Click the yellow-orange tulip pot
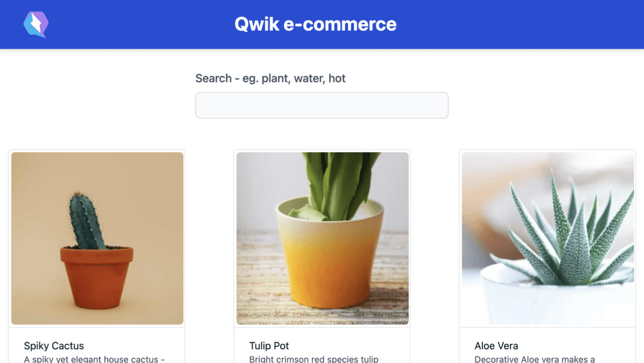This screenshot has width=644, height=363. click(330, 255)
